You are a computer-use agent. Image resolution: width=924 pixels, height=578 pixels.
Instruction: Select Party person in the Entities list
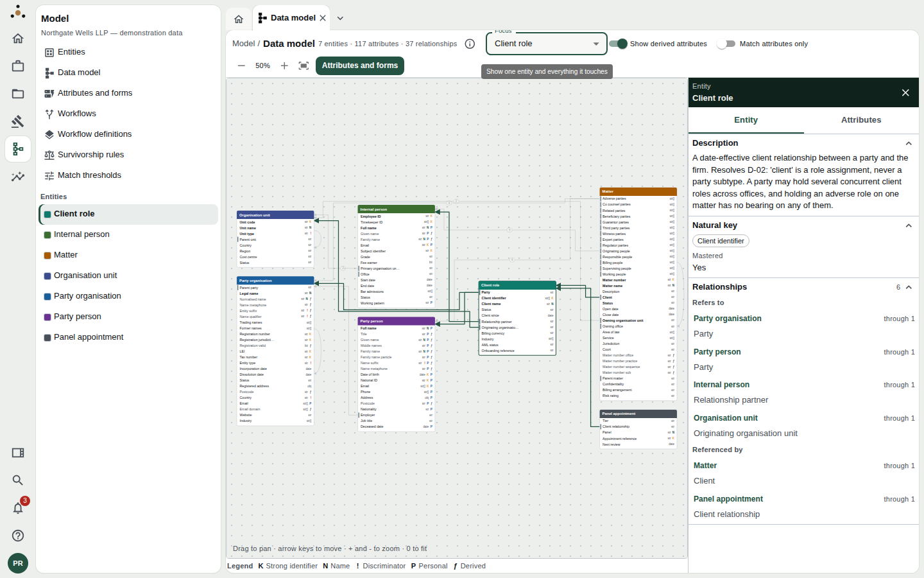click(x=128, y=317)
